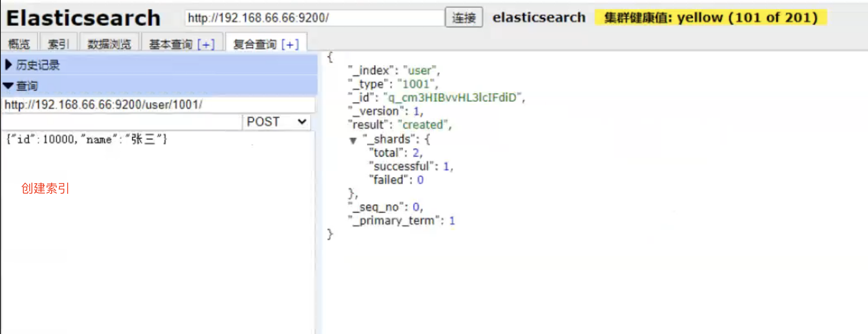Open the POST method dropdown
Screen dimensions: 868x334
tap(276, 122)
